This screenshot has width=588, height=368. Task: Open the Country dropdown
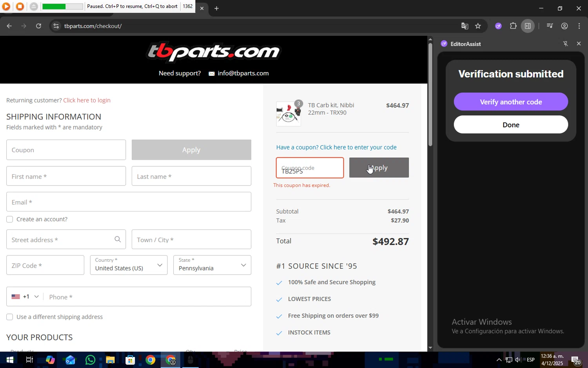coord(129,265)
